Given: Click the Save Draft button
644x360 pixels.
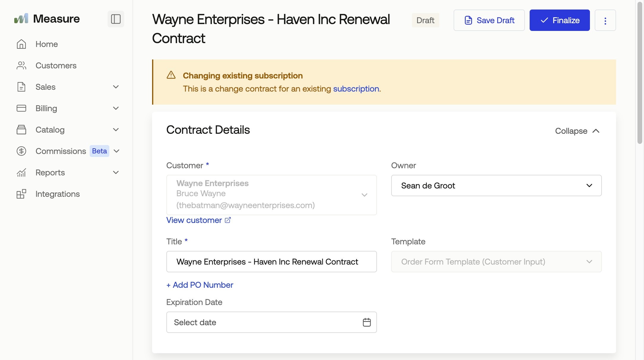Looking at the screenshot, I should point(489,20).
